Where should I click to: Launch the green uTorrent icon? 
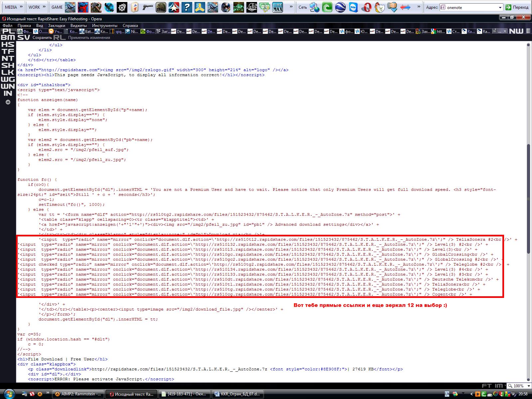327,7
